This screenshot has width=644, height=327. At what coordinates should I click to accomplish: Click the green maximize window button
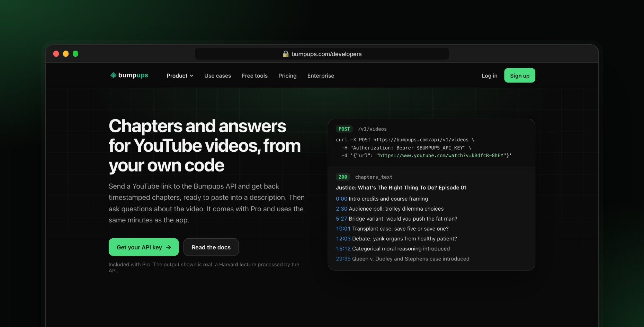[x=75, y=54]
